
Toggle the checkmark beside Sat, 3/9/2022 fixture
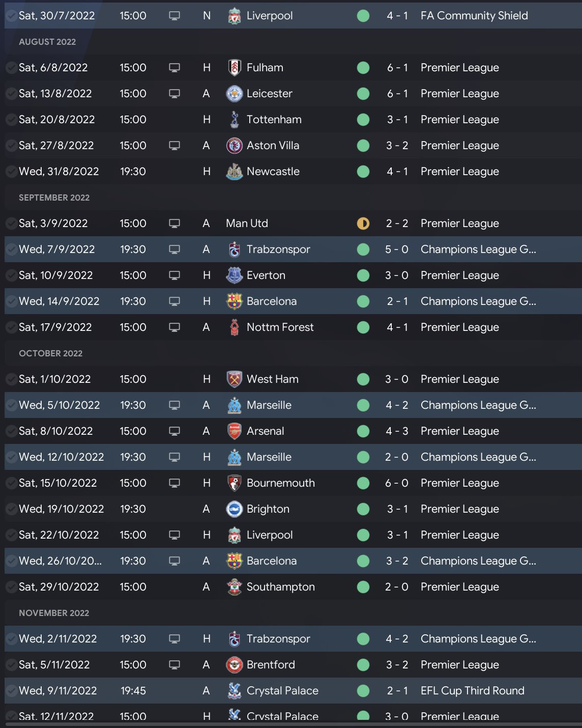click(11, 223)
